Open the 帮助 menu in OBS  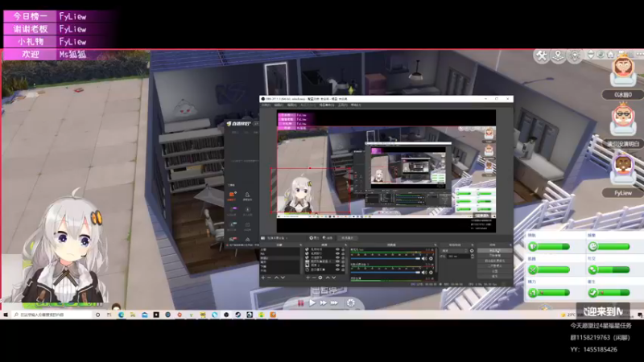click(x=356, y=105)
